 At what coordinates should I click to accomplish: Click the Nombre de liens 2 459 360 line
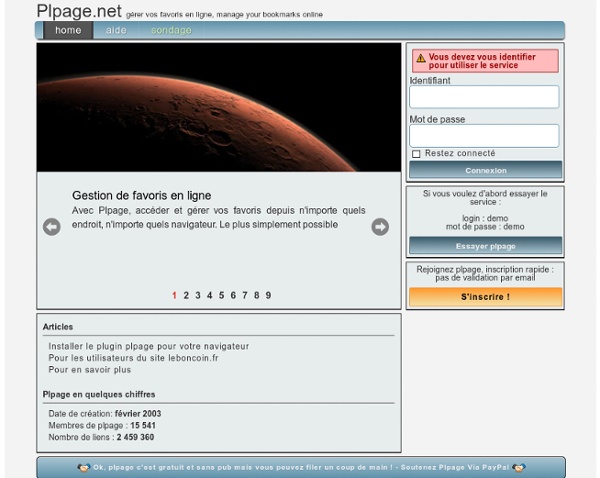[x=101, y=437]
